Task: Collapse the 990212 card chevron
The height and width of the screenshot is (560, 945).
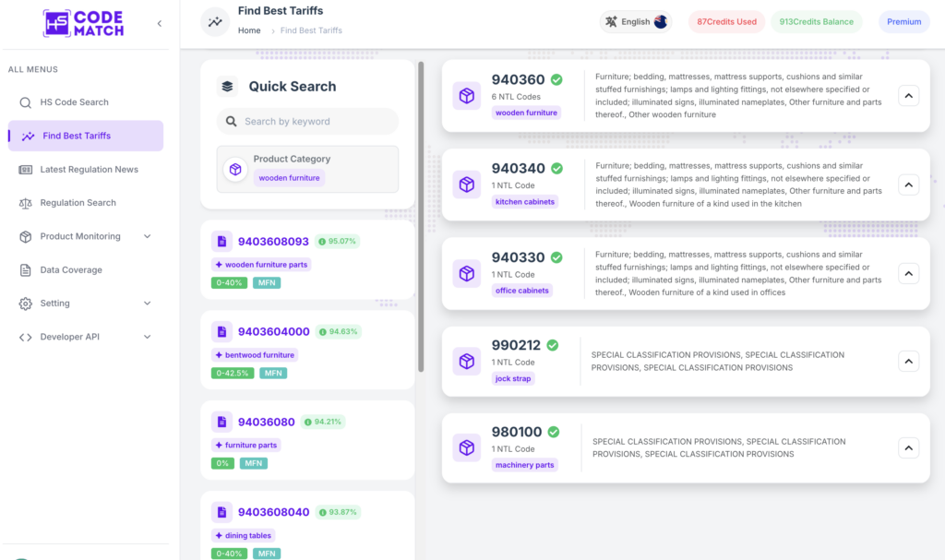Action: click(908, 361)
